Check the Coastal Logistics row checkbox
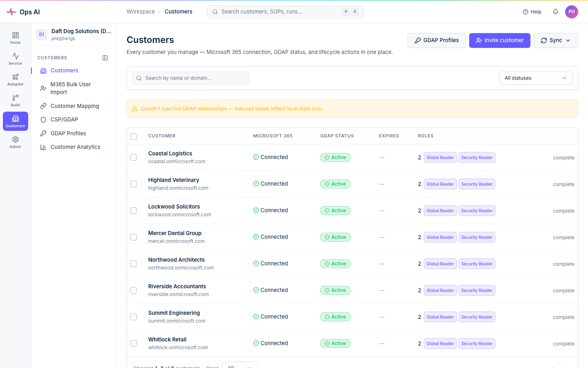Viewport: 588px width, 368px height. coord(134,157)
